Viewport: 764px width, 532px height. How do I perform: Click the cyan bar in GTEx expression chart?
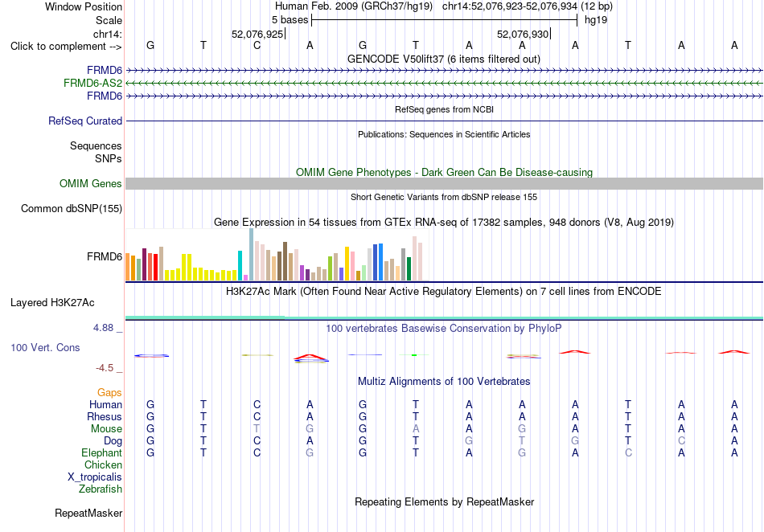click(240, 266)
